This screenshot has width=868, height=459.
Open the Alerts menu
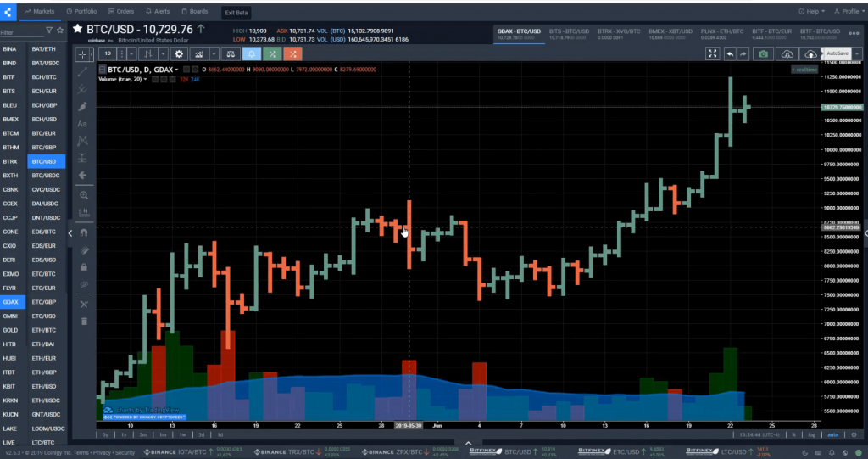click(158, 11)
